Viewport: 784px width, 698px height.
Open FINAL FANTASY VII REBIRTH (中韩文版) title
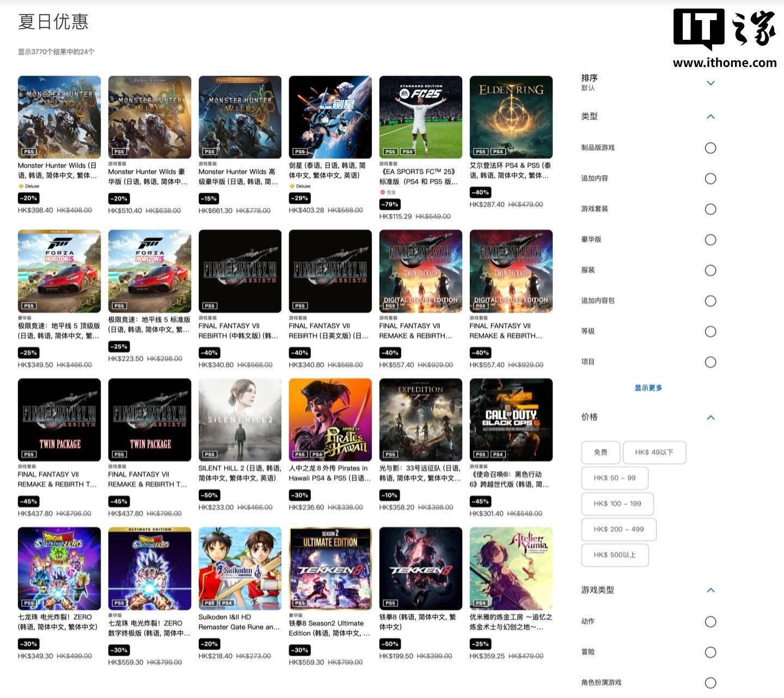pyautogui.click(x=238, y=330)
